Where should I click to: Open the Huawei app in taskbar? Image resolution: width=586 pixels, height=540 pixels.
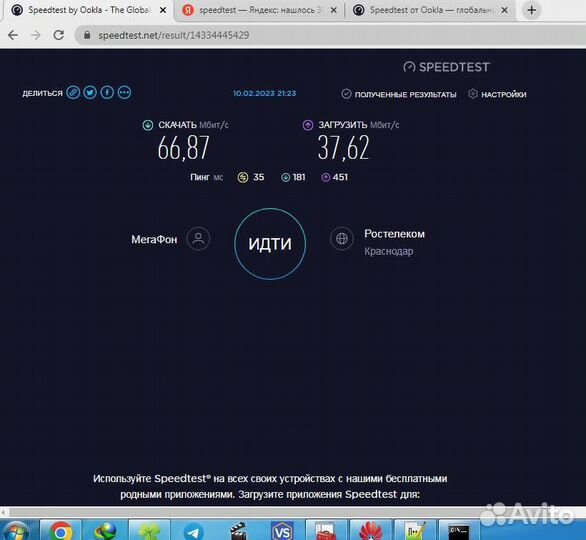coord(371,530)
